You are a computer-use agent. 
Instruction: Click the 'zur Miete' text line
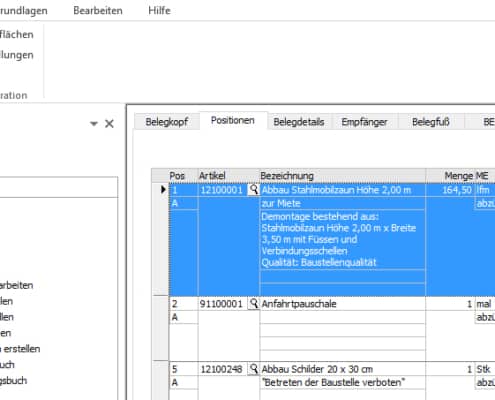pos(342,203)
